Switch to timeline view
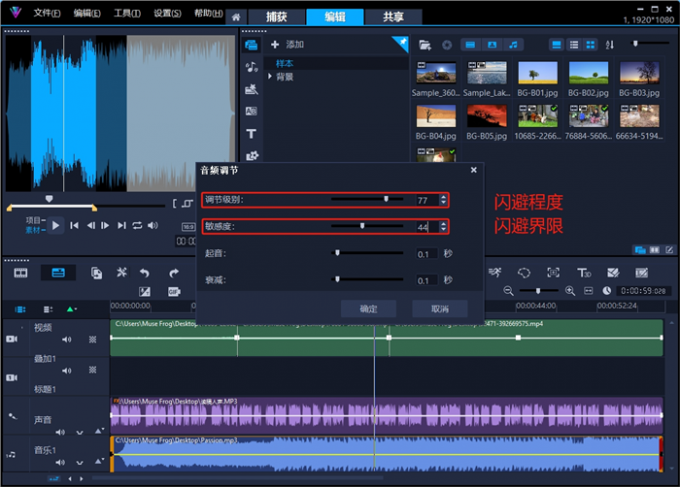Image resolution: width=680 pixels, height=487 pixels. click(x=58, y=273)
